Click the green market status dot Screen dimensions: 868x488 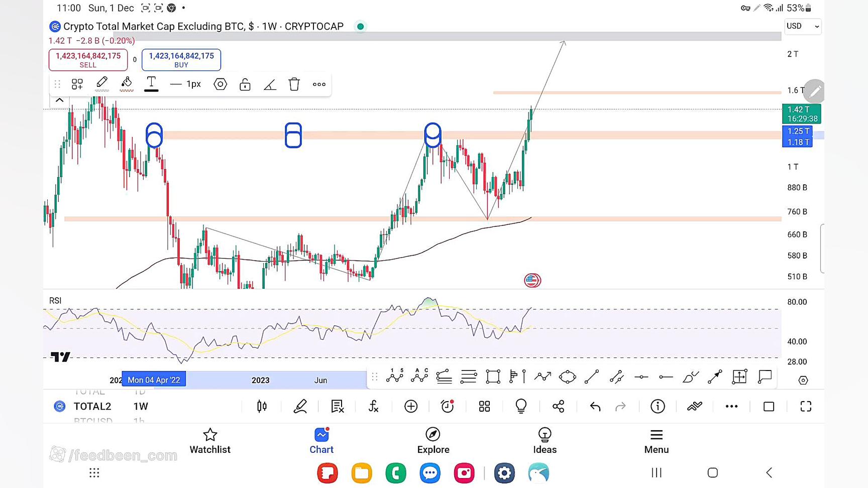[x=360, y=26]
